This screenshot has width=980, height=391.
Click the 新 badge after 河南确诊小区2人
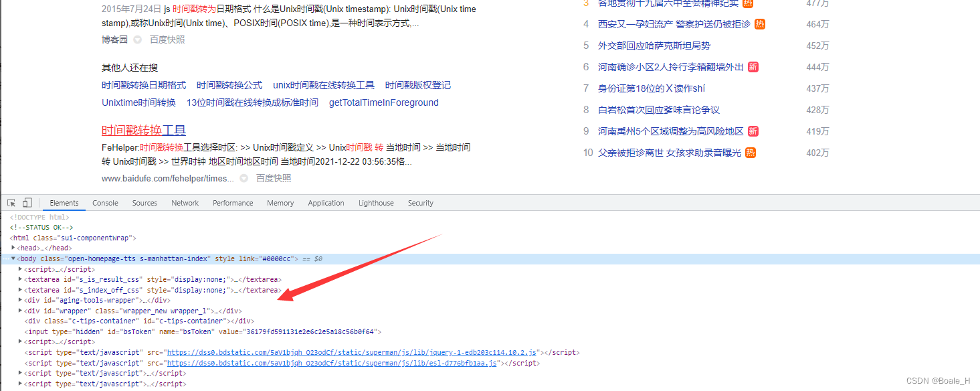(x=753, y=67)
